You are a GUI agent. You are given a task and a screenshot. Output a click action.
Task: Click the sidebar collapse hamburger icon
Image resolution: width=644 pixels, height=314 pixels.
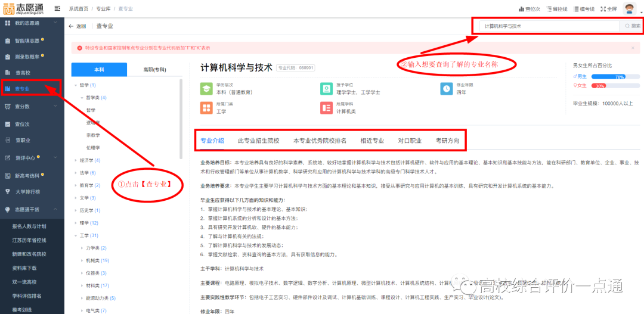click(57, 8)
